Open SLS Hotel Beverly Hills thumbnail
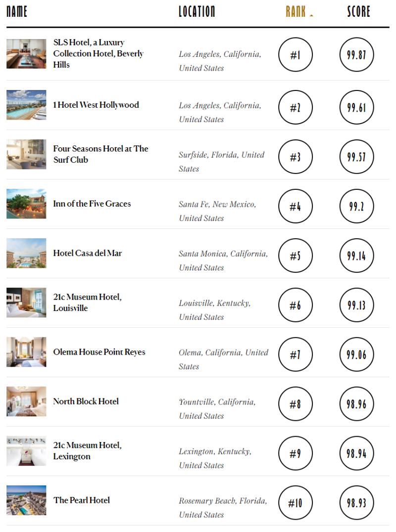 [26, 54]
